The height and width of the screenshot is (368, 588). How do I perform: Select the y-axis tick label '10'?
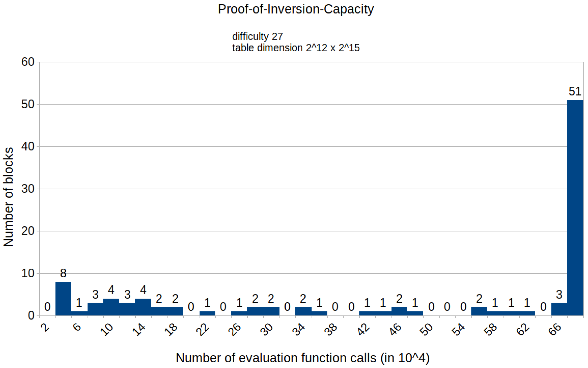click(28, 273)
